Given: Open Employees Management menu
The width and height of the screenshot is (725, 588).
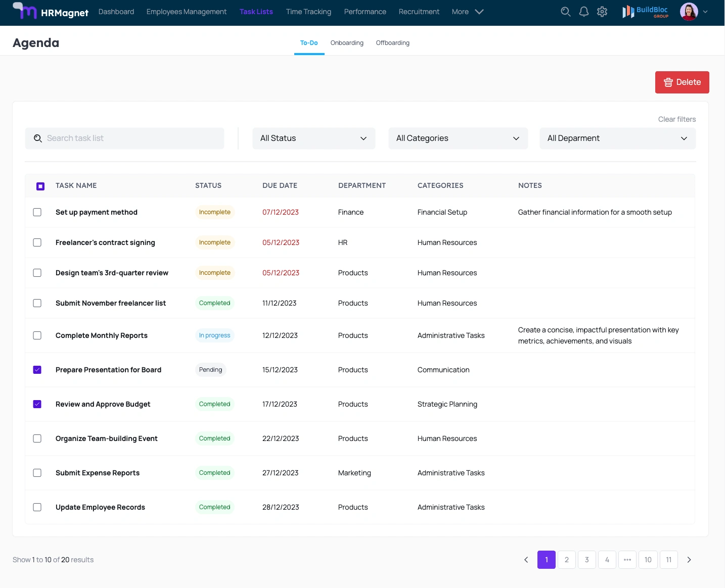Looking at the screenshot, I should [187, 12].
